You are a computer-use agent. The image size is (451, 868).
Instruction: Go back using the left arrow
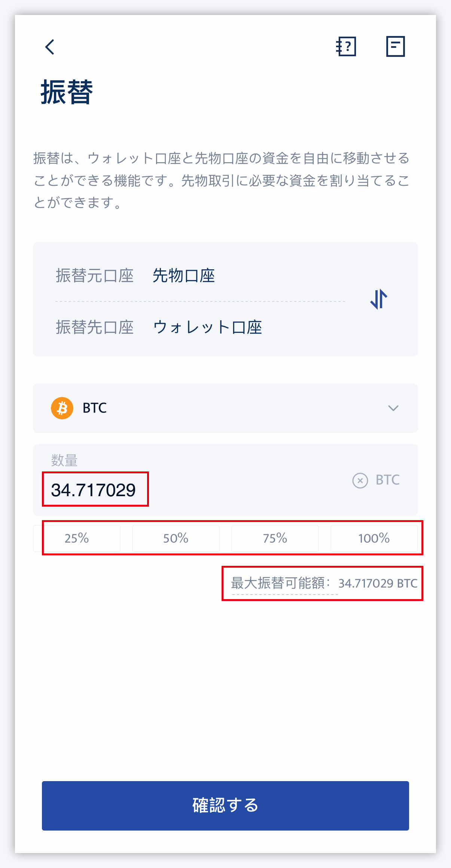[x=50, y=47]
